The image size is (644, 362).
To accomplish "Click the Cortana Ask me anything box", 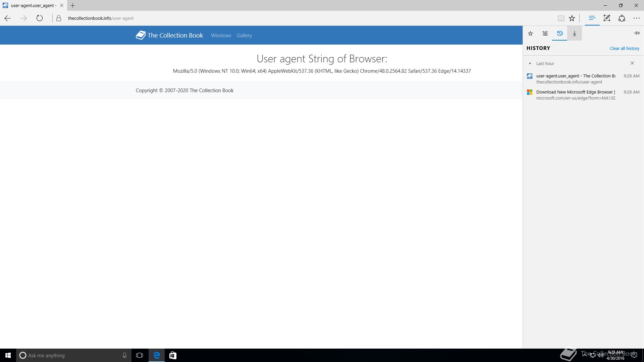I will (73, 355).
